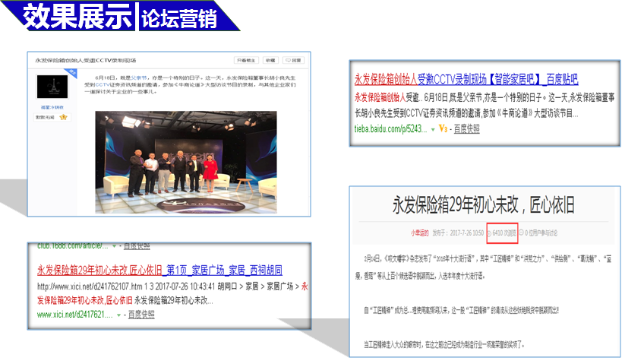644x364 pixels.
Task: Click the 6410 次浏览 view count
Action: (x=504, y=233)
